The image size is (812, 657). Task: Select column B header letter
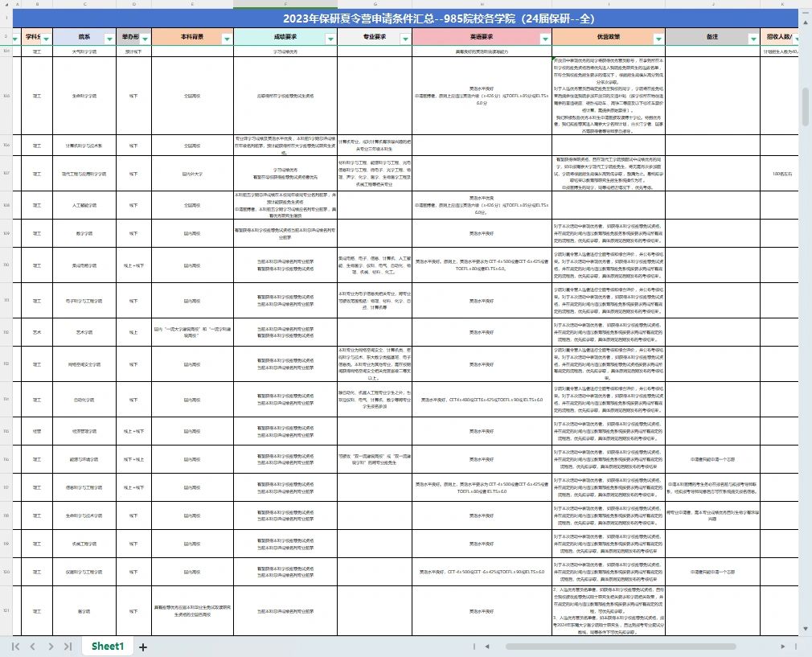tap(37, 4)
